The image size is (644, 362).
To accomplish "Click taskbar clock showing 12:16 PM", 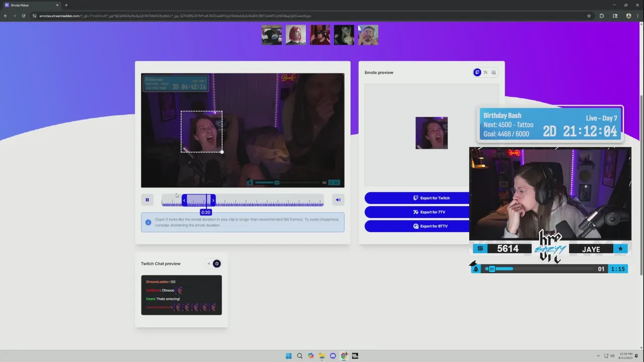I will pos(626,356).
